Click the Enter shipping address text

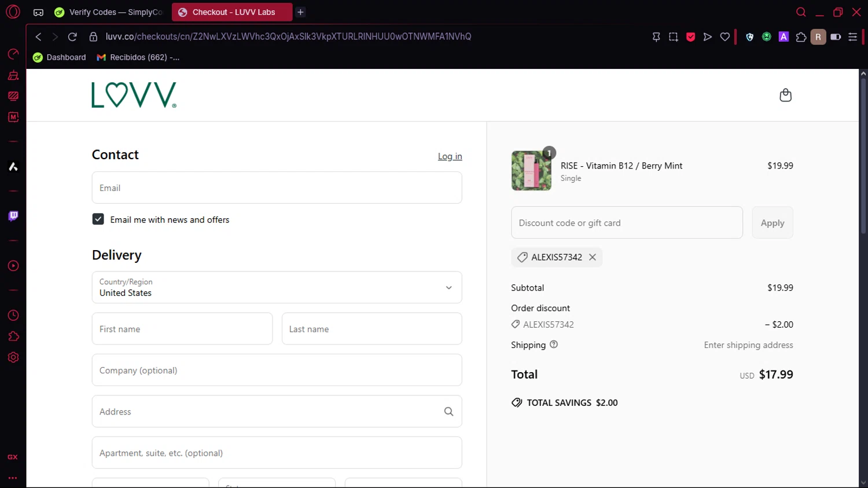[748, 345]
